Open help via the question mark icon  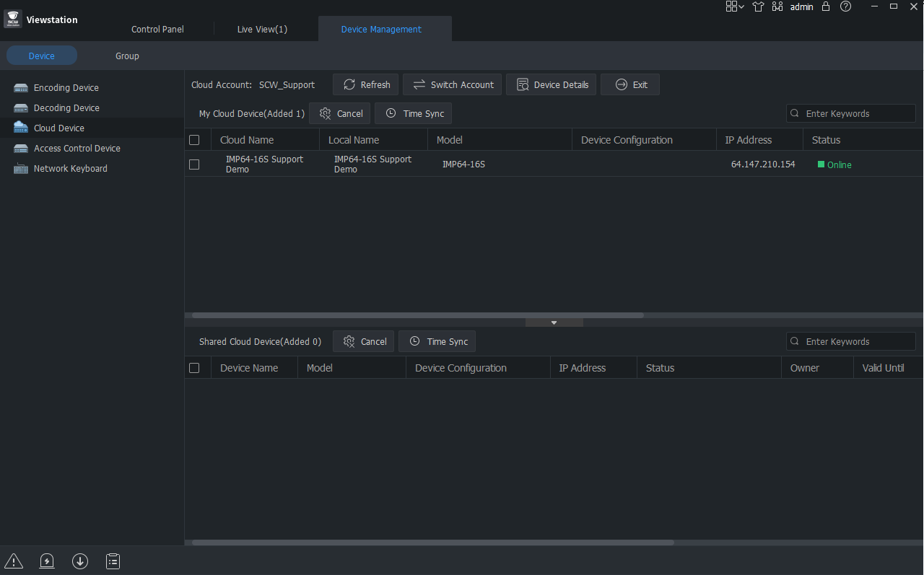tap(845, 6)
